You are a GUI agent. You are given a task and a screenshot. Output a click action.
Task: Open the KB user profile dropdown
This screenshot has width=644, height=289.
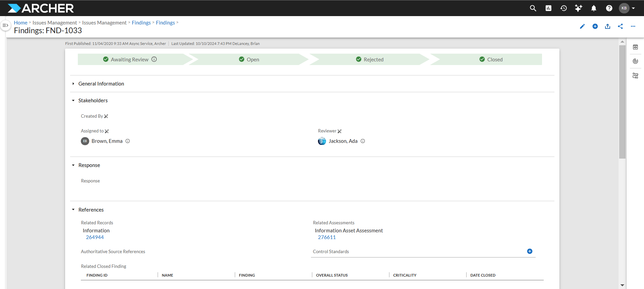click(x=627, y=8)
